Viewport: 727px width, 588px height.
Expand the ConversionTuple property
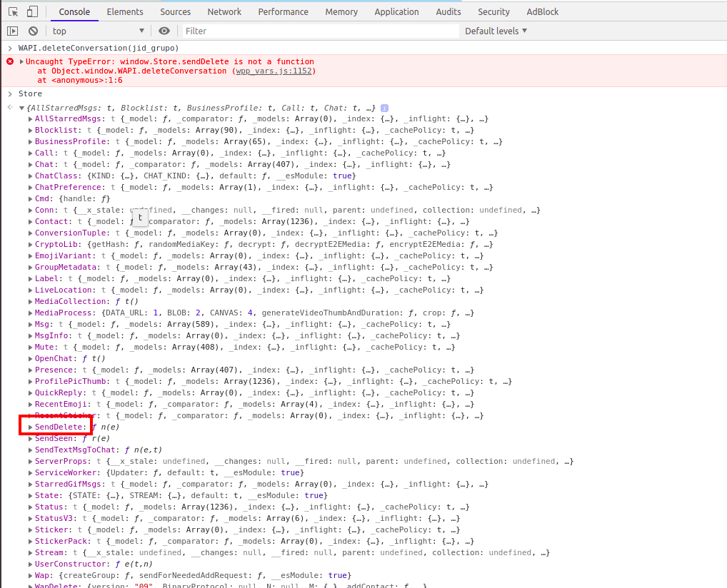point(31,233)
